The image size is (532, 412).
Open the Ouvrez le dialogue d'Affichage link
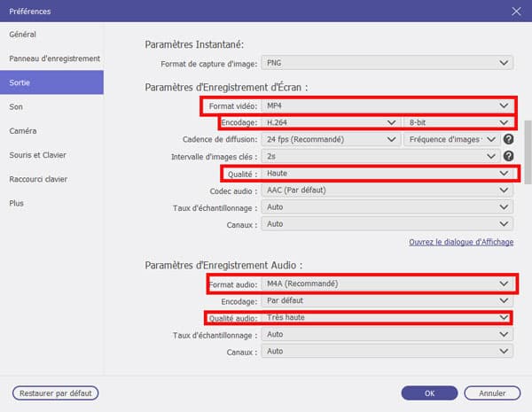[460, 242]
